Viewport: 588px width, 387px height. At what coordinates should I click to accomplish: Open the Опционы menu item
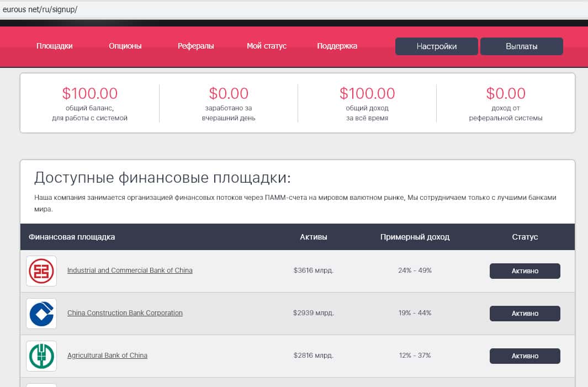pos(125,46)
